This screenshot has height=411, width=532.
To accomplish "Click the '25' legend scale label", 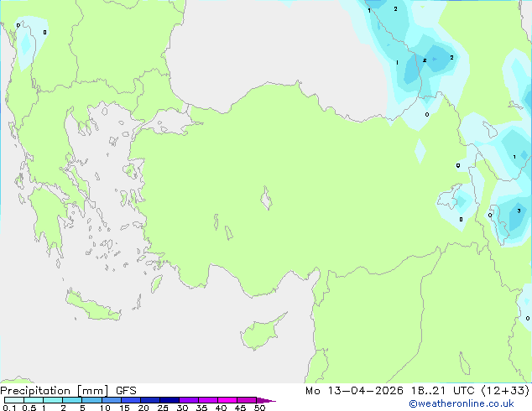I will click(x=163, y=408).
